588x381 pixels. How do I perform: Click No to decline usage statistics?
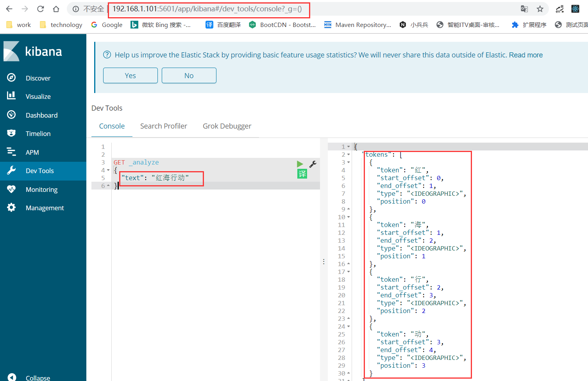189,75
